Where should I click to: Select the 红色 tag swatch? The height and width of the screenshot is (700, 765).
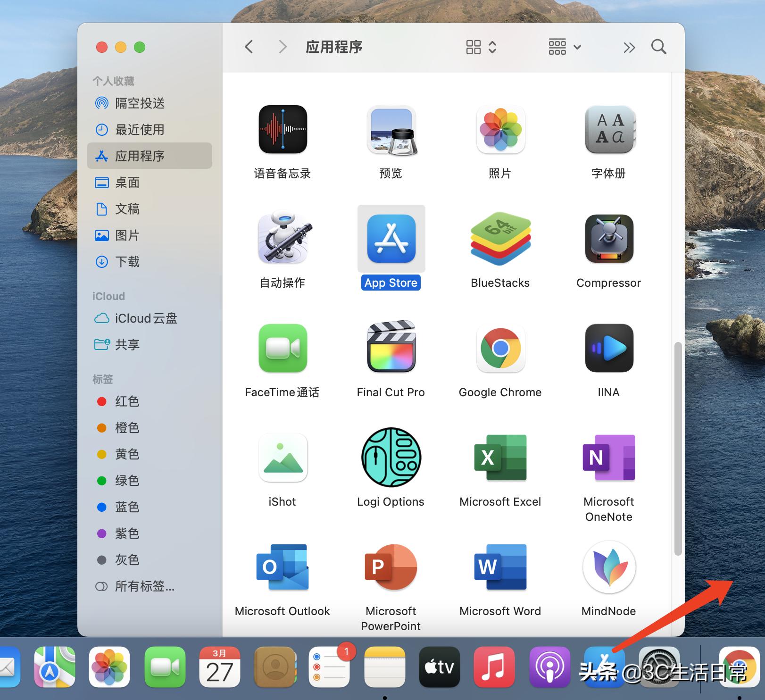[102, 401]
